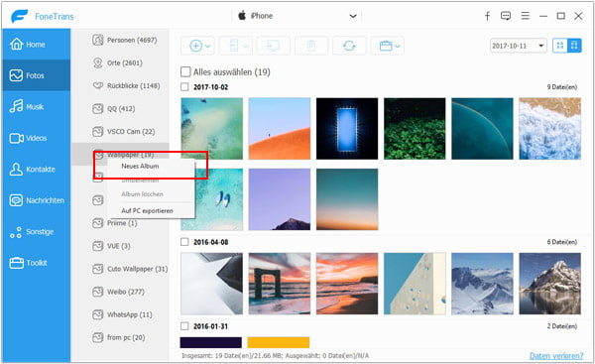Viewport: 595px width, 364px height.
Task: Open the Facebook icon in title bar
Action: tap(488, 16)
